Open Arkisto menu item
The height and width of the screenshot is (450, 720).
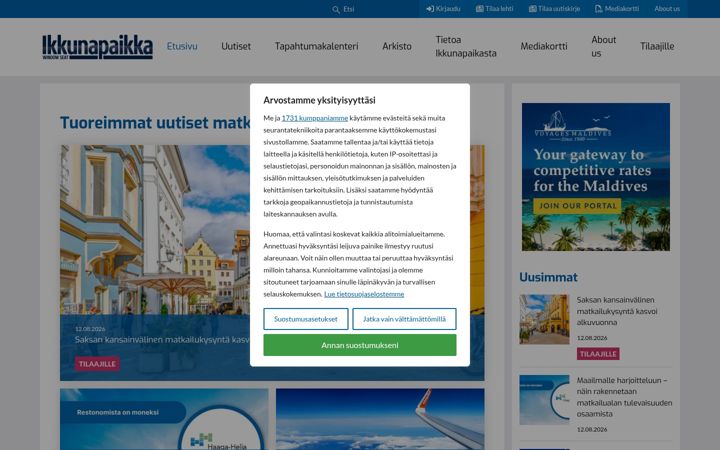point(397,46)
